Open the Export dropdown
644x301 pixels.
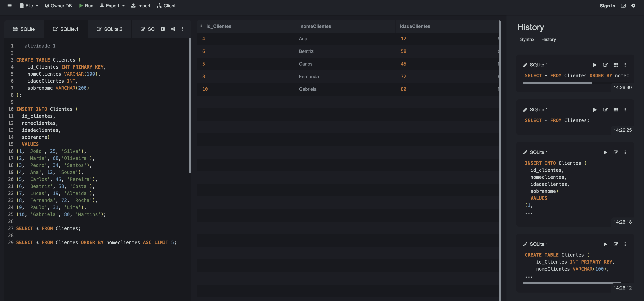(x=112, y=6)
